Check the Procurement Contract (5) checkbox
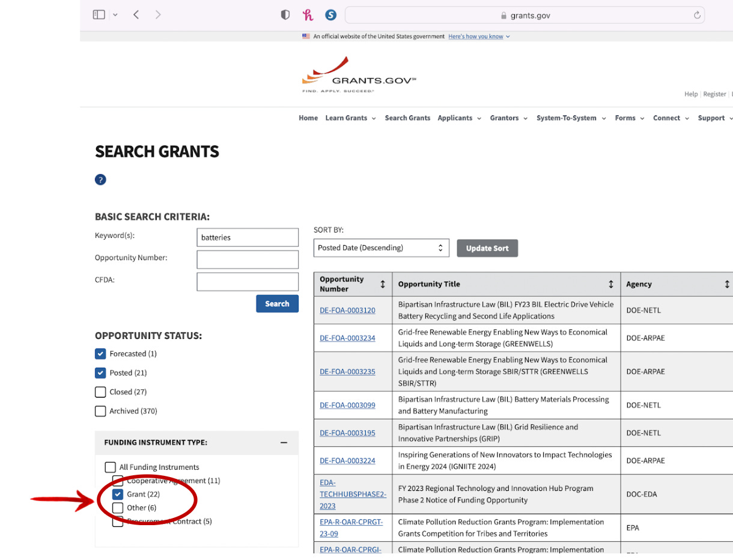Screen dimensions: 733x560 (x=118, y=522)
